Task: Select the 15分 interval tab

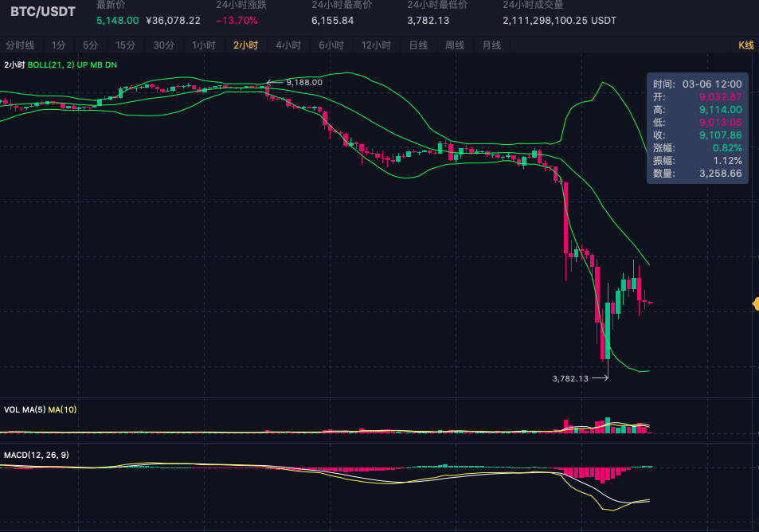Action: click(125, 45)
